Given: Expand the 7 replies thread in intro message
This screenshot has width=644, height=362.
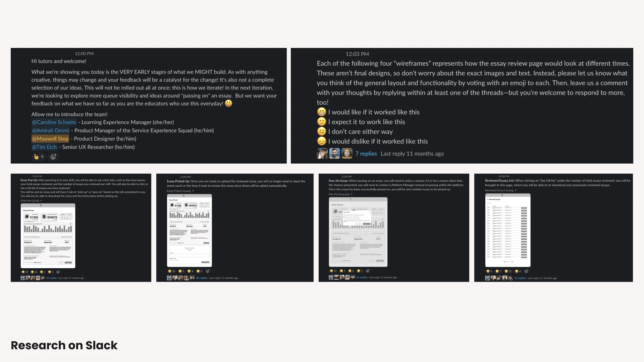Looking at the screenshot, I should coord(366,154).
